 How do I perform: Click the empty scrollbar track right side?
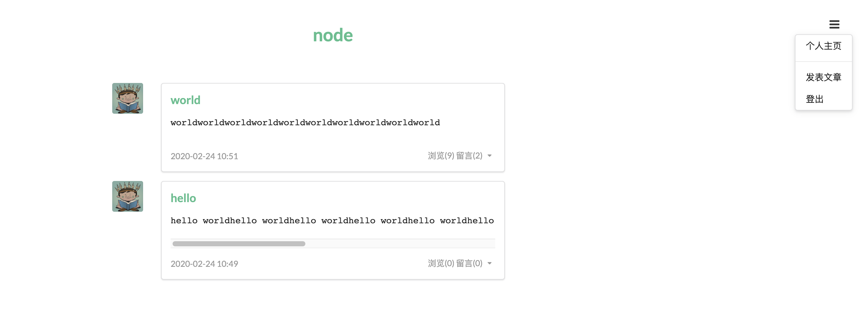tap(400, 244)
